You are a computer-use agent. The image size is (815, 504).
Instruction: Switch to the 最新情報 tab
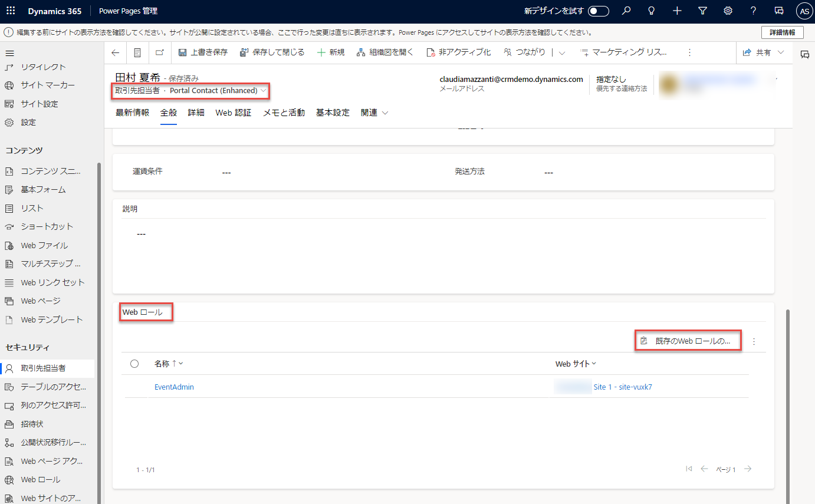[x=132, y=113]
